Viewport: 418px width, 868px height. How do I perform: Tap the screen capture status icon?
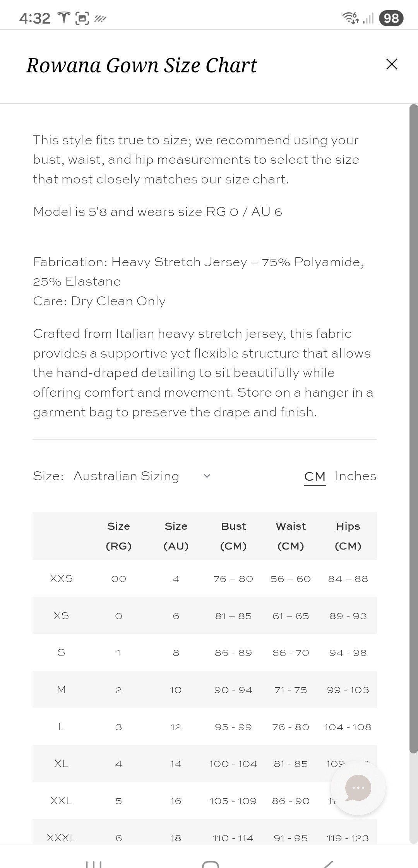click(82, 18)
